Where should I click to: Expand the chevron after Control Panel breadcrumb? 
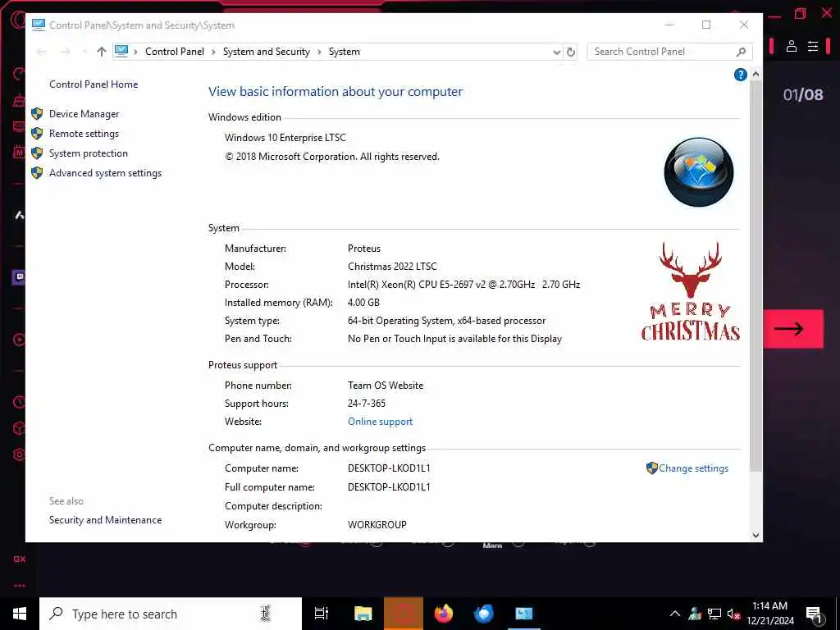coord(213,52)
